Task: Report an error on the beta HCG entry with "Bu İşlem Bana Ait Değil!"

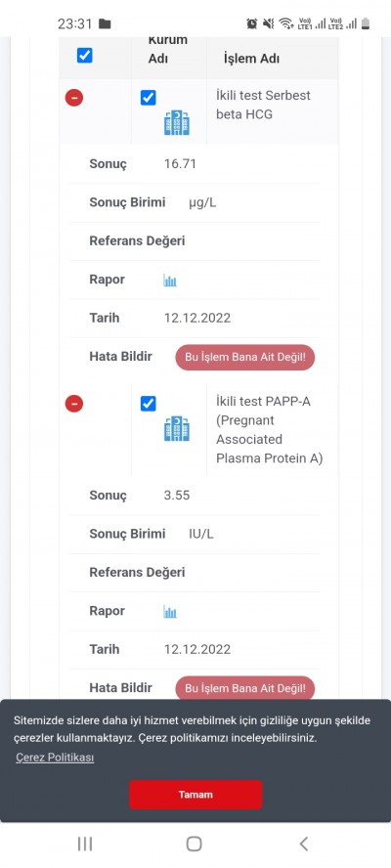Action: (244, 357)
